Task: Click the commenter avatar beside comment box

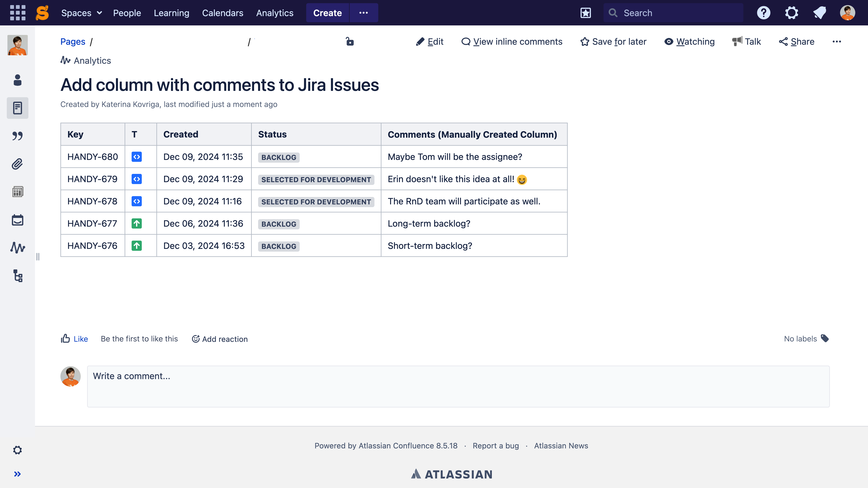Action: point(70,376)
